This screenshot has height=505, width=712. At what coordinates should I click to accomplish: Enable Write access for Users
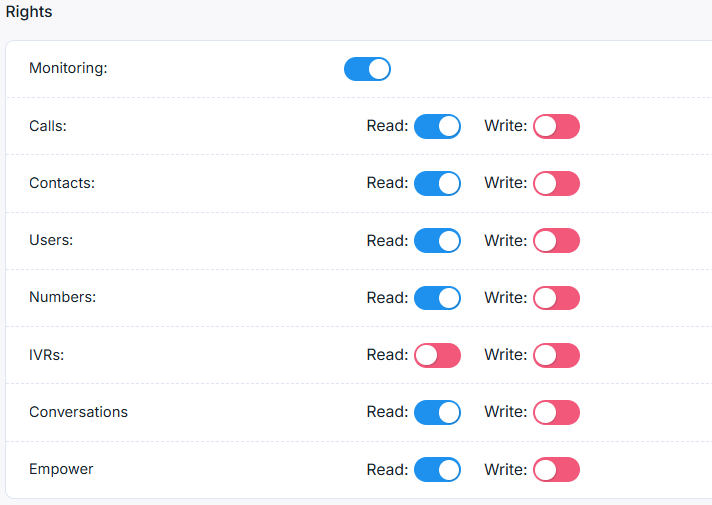pos(556,240)
